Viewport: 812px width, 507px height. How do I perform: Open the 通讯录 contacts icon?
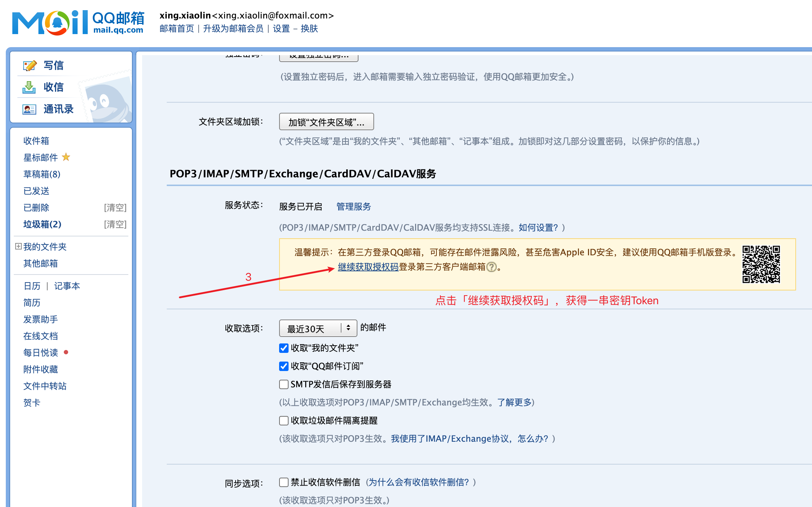pyautogui.click(x=30, y=109)
